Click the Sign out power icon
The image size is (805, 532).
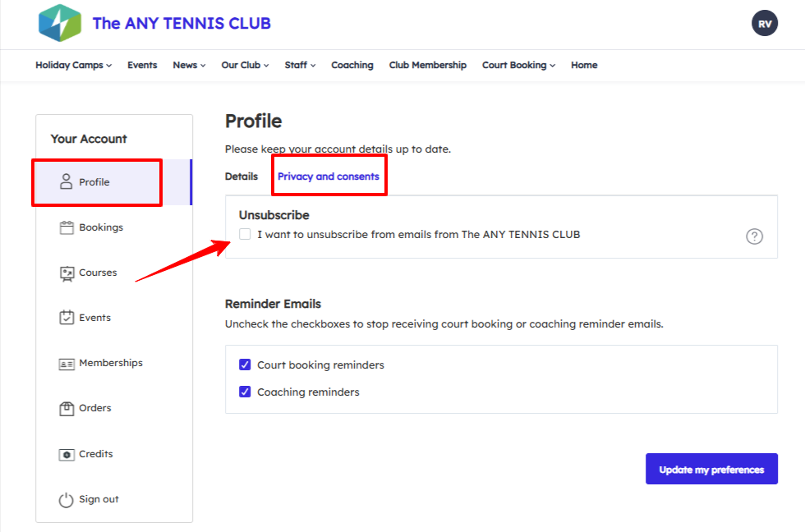[x=67, y=499]
